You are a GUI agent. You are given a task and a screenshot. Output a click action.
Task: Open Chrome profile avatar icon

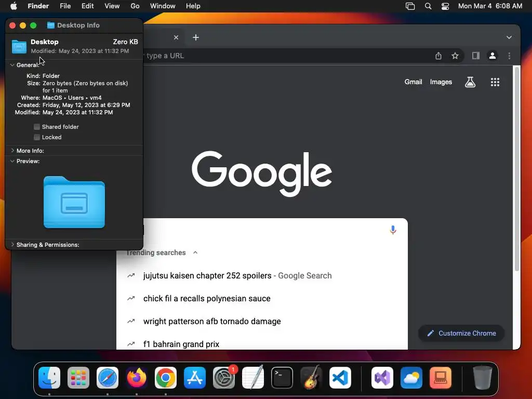pyautogui.click(x=493, y=56)
